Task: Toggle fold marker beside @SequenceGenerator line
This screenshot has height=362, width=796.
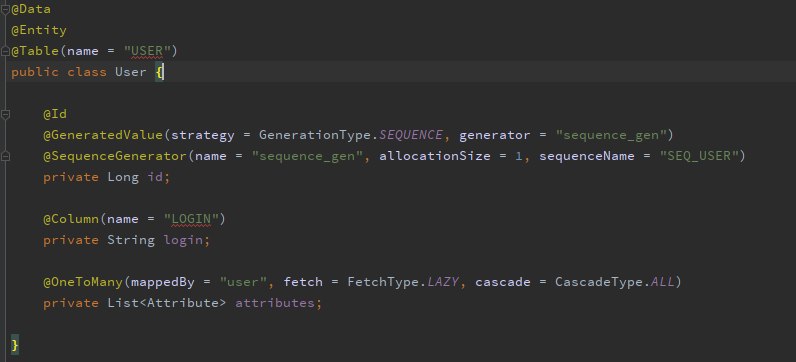Action: [6, 156]
